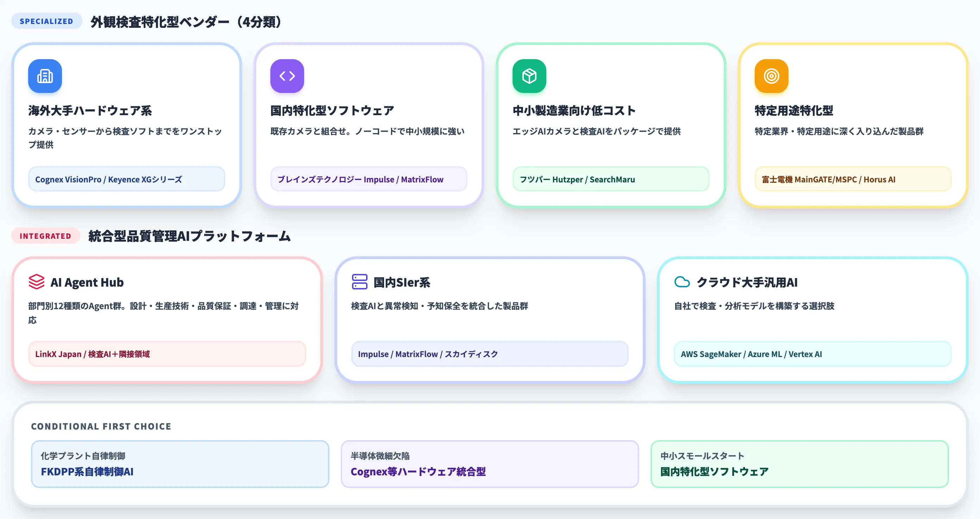The width and height of the screenshot is (980, 519).
Task: Open the 半導体微細欠陥 Cognex等ハードウェア統合型 box
Action: (490, 464)
